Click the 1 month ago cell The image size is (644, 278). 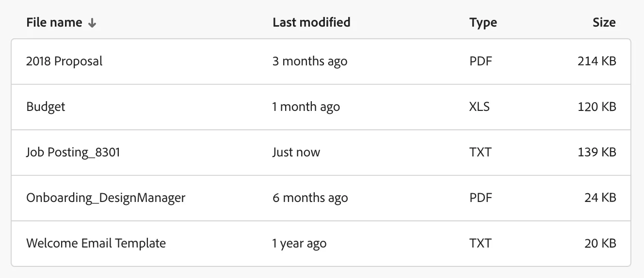[306, 107]
